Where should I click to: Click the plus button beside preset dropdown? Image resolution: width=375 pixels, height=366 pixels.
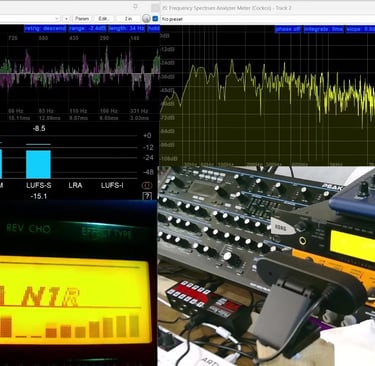pyautogui.click(x=67, y=19)
